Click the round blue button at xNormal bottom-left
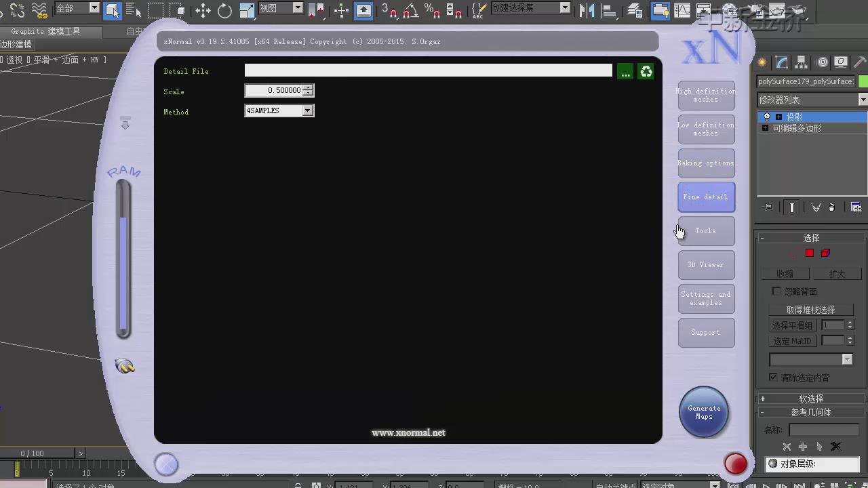Image resolution: width=868 pixels, height=488 pixels. pyautogui.click(x=166, y=464)
